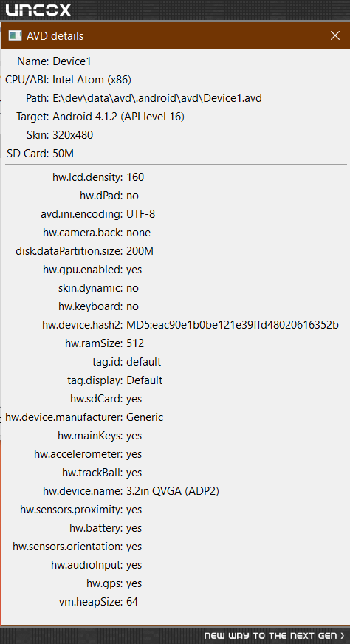This screenshot has width=350, height=644.
Task: Click the hw.gpu.enabled property label
Action: pyautogui.click(x=83, y=270)
